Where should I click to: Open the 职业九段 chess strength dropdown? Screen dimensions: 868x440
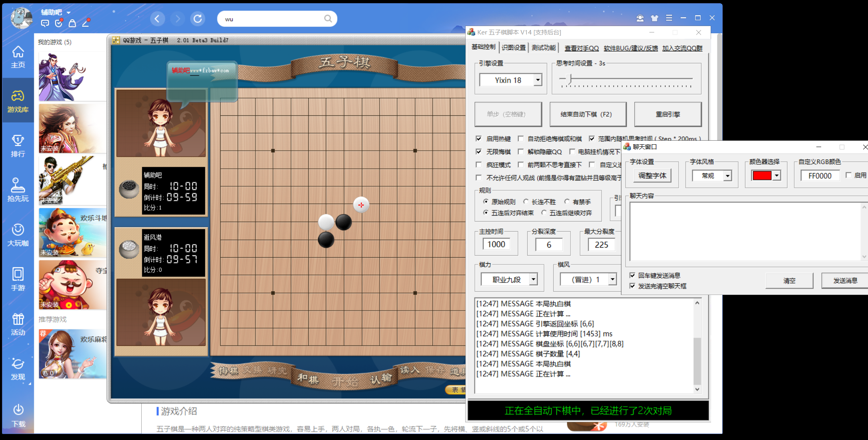click(x=533, y=279)
